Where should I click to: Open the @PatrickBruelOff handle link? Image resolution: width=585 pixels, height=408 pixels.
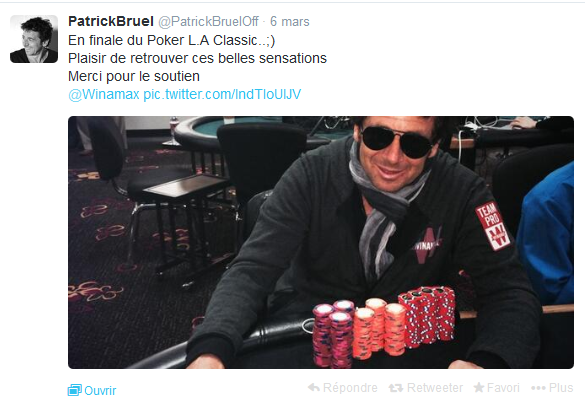pos(208,22)
